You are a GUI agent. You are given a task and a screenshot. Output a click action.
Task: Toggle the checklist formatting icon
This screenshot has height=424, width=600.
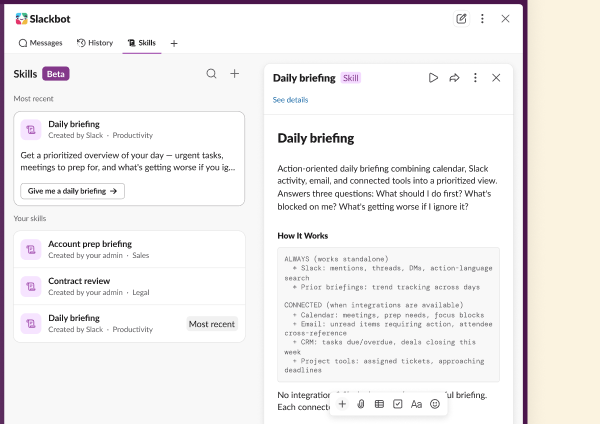coord(398,404)
